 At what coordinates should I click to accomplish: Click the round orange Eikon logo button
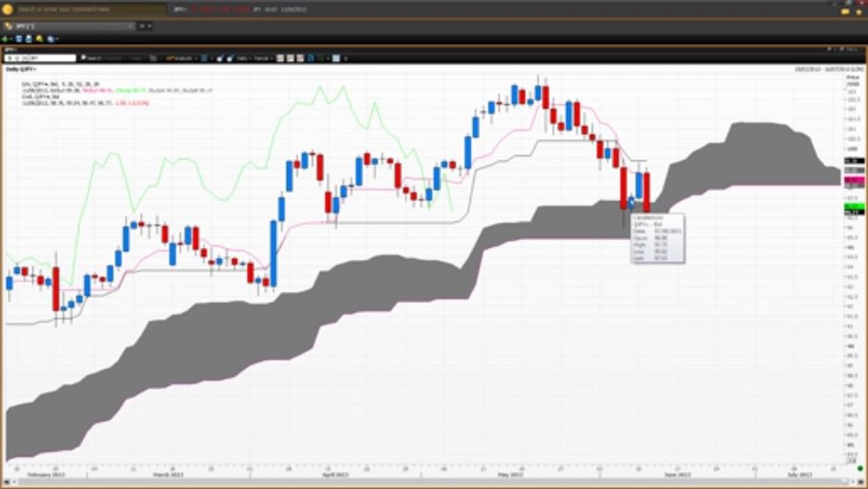coord(7,10)
